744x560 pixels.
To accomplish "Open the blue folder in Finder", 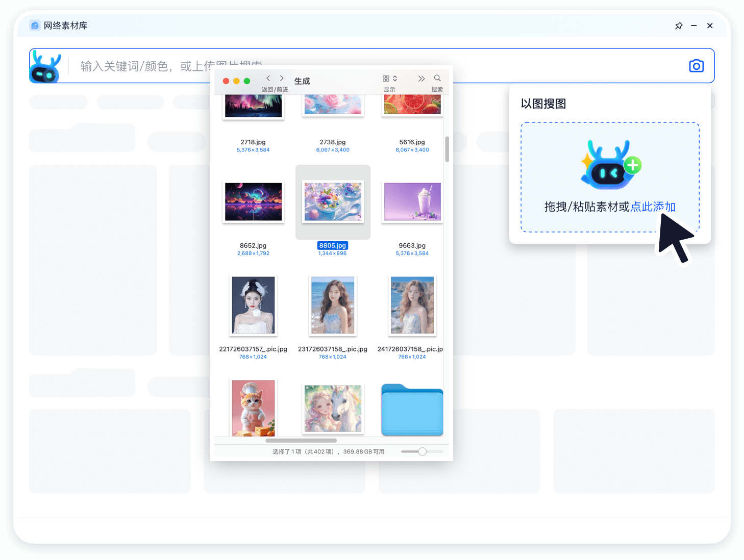I will (x=412, y=410).
